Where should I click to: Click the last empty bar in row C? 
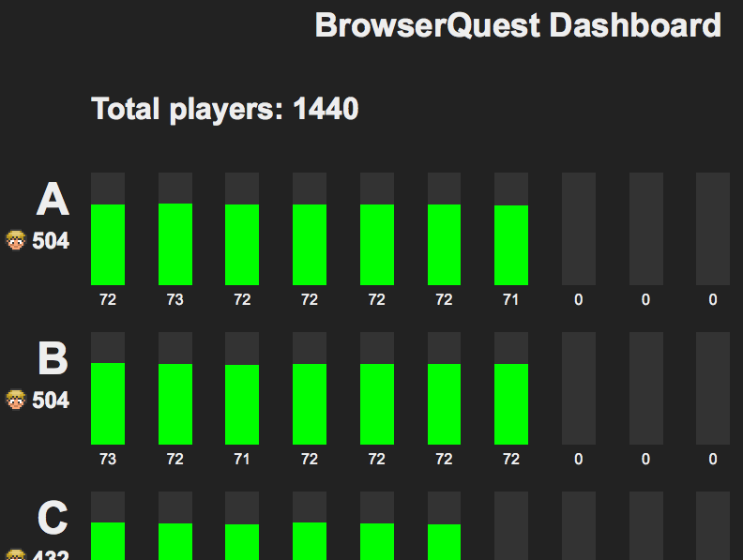[713, 526]
